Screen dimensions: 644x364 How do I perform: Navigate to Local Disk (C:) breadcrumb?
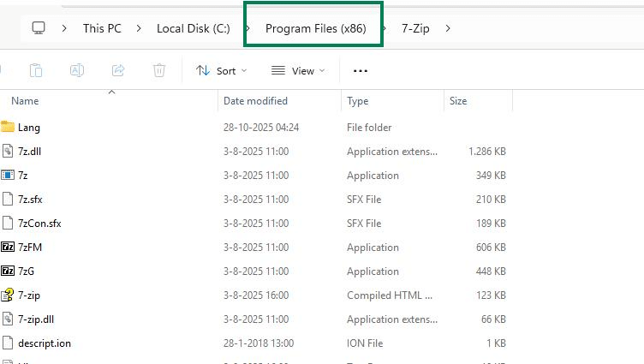click(x=193, y=28)
